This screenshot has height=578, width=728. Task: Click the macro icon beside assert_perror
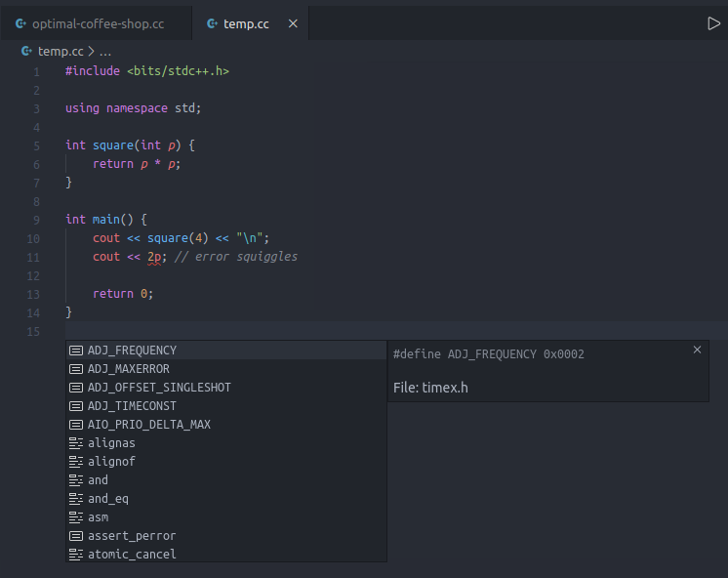pyautogui.click(x=76, y=536)
